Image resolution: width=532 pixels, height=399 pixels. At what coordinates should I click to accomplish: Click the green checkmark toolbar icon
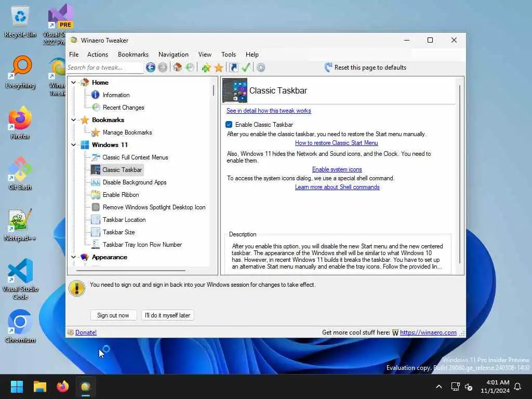point(246,68)
